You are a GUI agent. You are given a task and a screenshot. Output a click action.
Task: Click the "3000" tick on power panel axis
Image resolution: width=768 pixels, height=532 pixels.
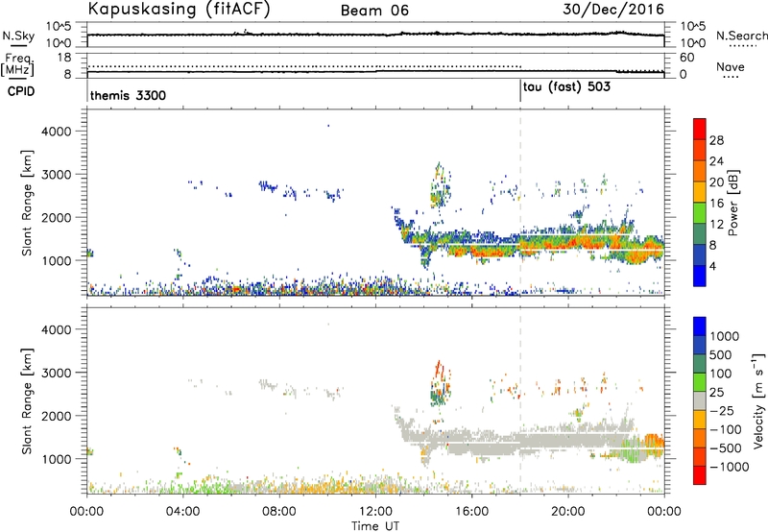tap(57, 175)
